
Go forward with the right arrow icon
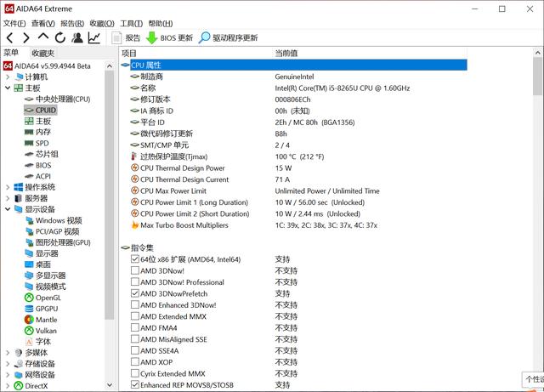(x=26, y=37)
